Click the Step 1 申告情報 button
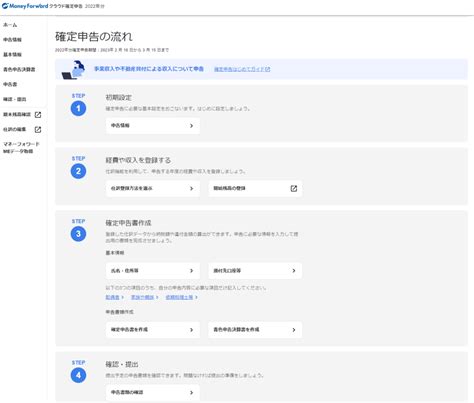The height and width of the screenshot is (403, 474). 153,126
